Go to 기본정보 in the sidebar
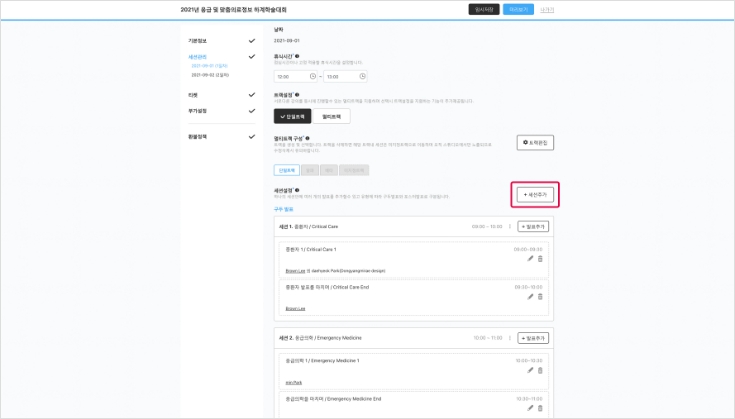The image size is (735, 419). [x=199, y=41]
